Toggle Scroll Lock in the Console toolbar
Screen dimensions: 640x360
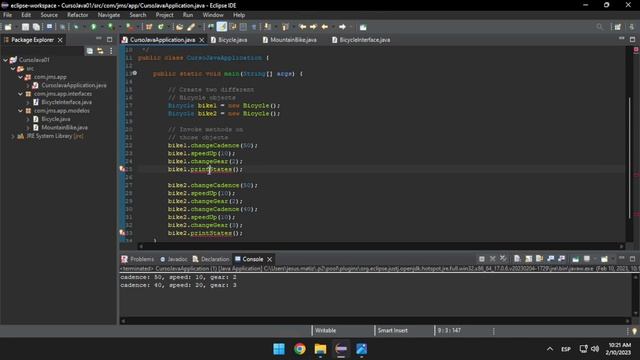coord(529,259)
